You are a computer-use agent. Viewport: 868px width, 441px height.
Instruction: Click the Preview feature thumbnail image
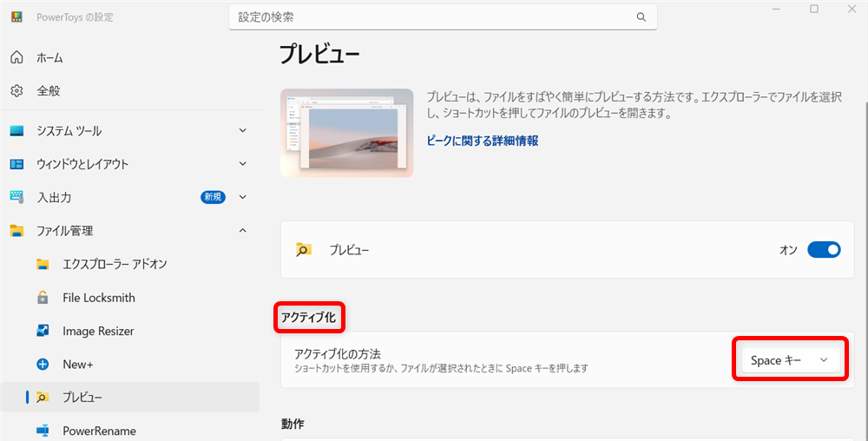click(x=346, y=133)
